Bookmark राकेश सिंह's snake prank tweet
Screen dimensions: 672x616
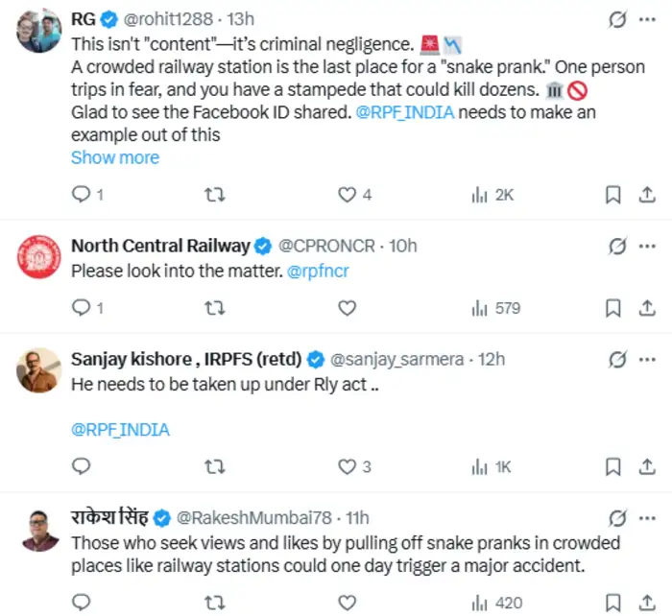[612, 604]
